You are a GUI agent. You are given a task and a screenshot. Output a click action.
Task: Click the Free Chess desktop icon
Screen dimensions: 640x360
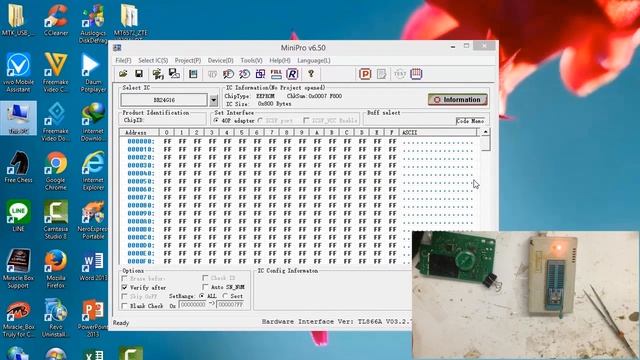18,167
